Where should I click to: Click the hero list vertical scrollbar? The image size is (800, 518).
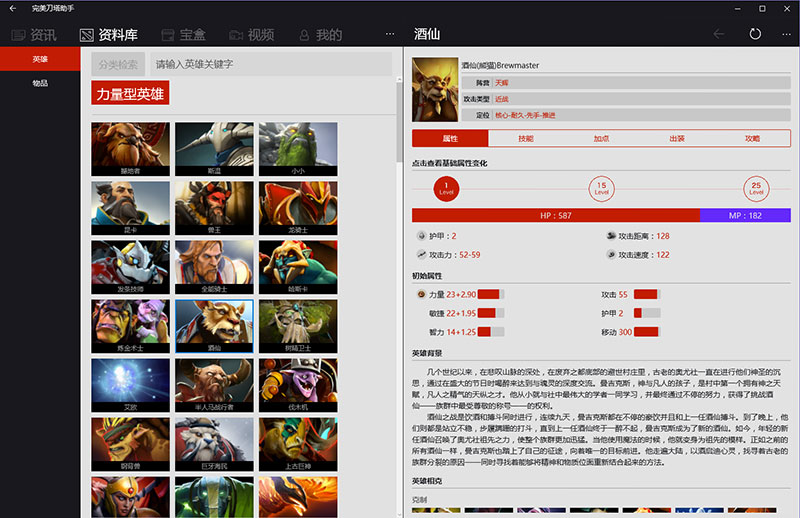399,122
